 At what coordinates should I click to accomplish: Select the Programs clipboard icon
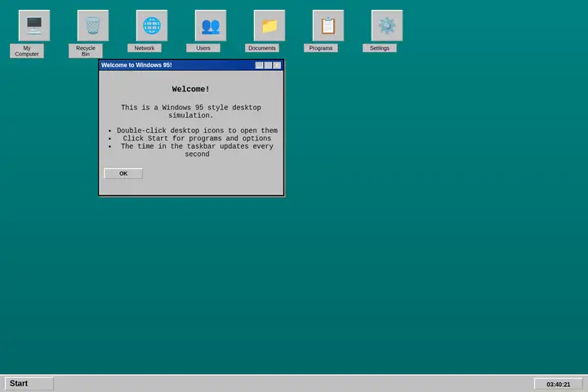pyautogui.click(x=328, y=25)
